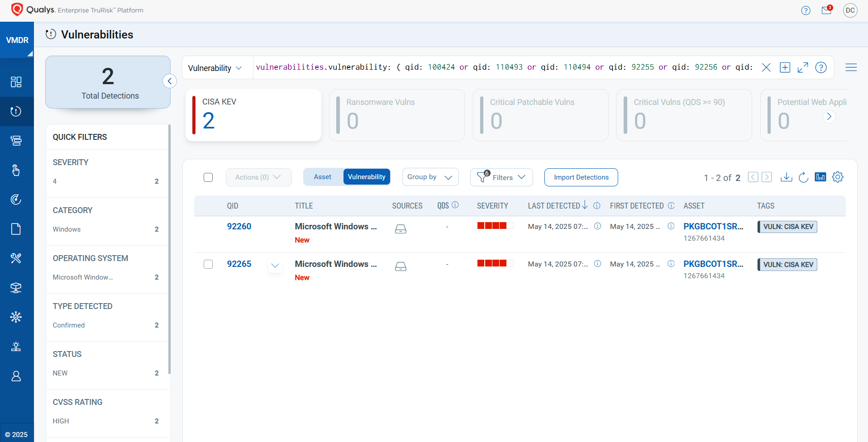Click the Import Detections button
Image resolution: width=868 pixels, height=442 pixels.
coord(581,177)
